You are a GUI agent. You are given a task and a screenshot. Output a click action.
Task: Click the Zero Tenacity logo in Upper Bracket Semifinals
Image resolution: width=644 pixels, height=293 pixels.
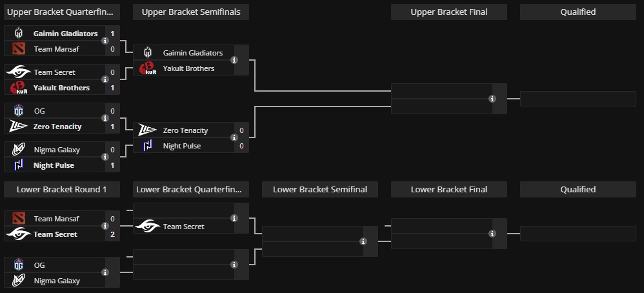(x=148, y=130)
